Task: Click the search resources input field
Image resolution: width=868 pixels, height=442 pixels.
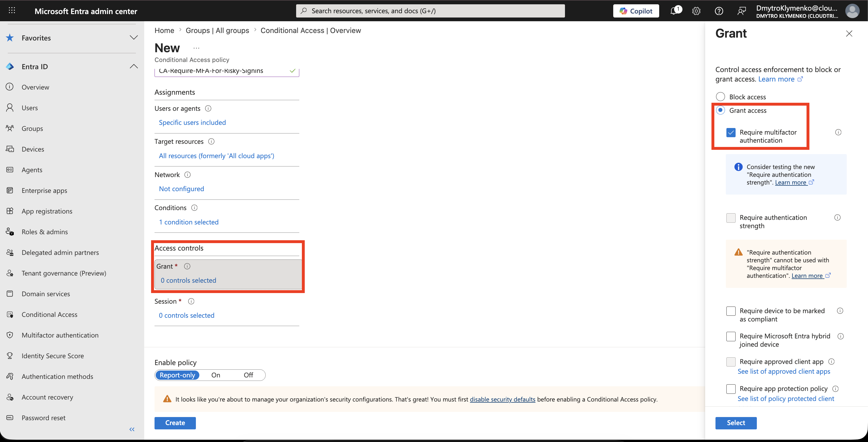Action: 430,11
